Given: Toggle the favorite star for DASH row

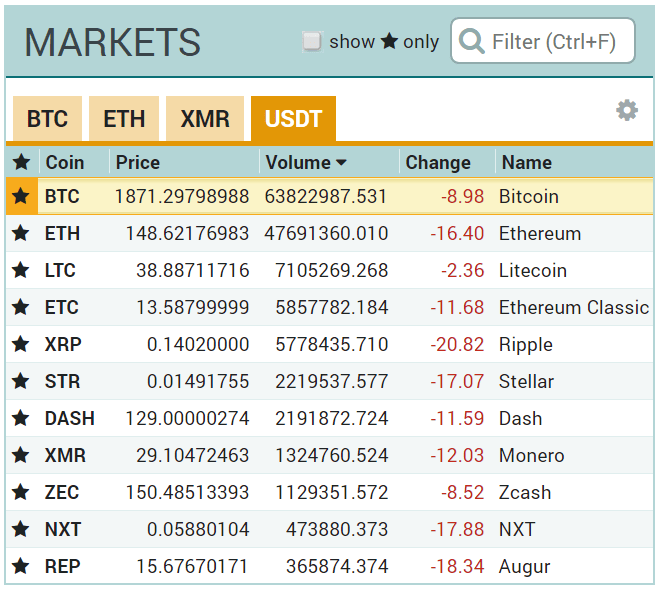Looking at the screenshot, I should (x=21, y=418).
